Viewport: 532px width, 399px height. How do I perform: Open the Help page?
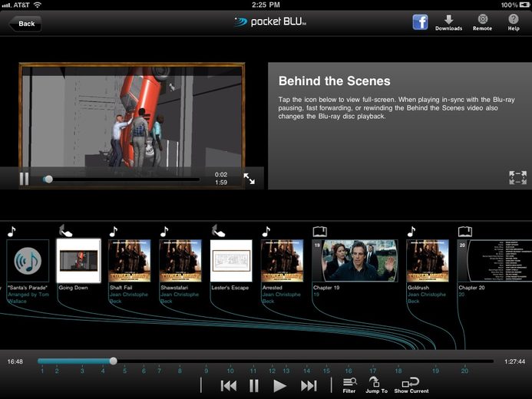pos(514,23)
